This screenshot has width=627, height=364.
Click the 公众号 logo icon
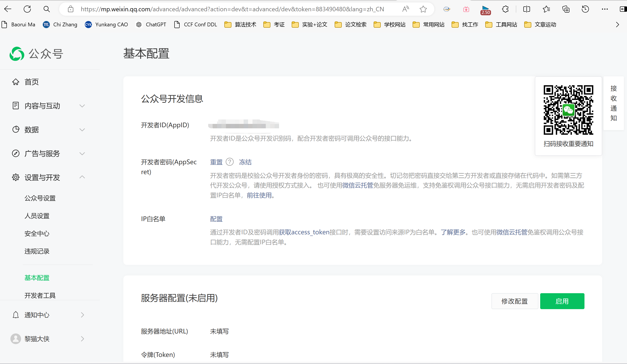click(17, 54)
